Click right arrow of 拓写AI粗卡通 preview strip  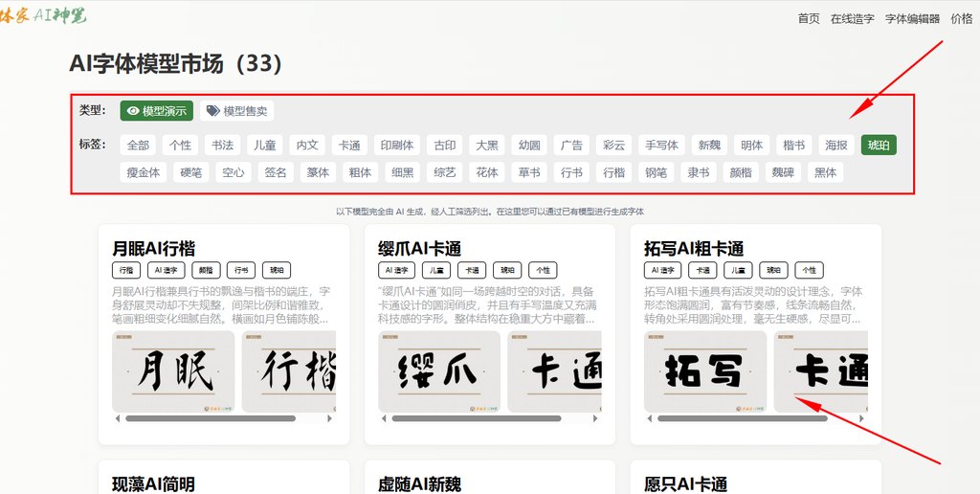[862, 418]
